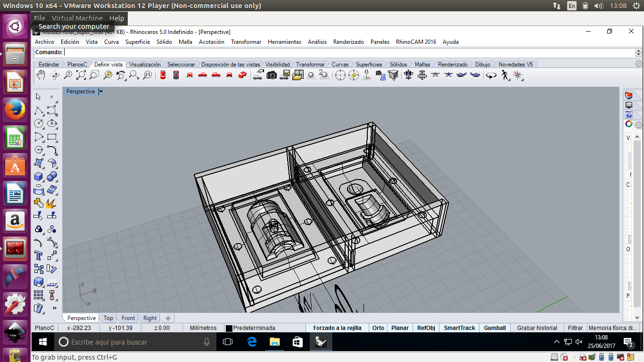This screenshot has width=644, height=362.
Task: Click the solid Box creation tool
Action: (39, 177)
